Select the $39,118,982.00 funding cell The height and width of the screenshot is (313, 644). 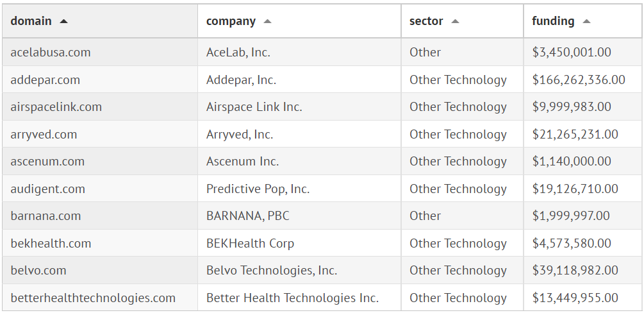pyautogui.click(x=575, y=271)
